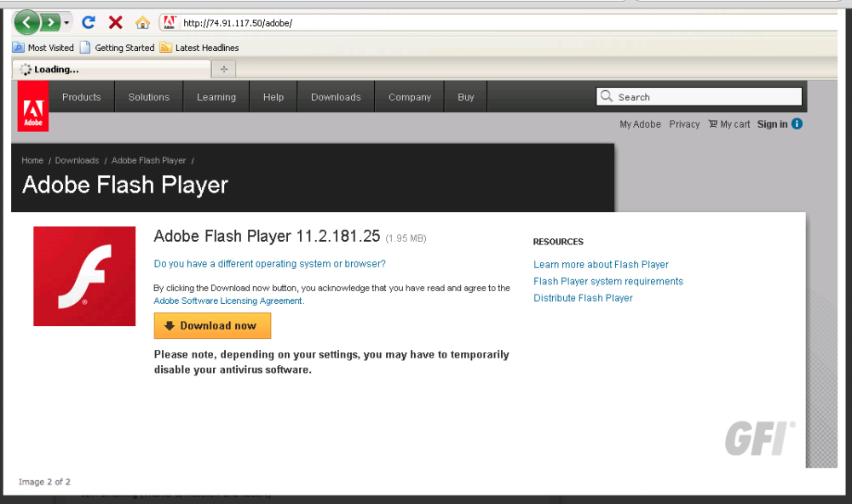Reload the page with the refresh icon
Screen dimensions: 852x504
pos(88,22)
